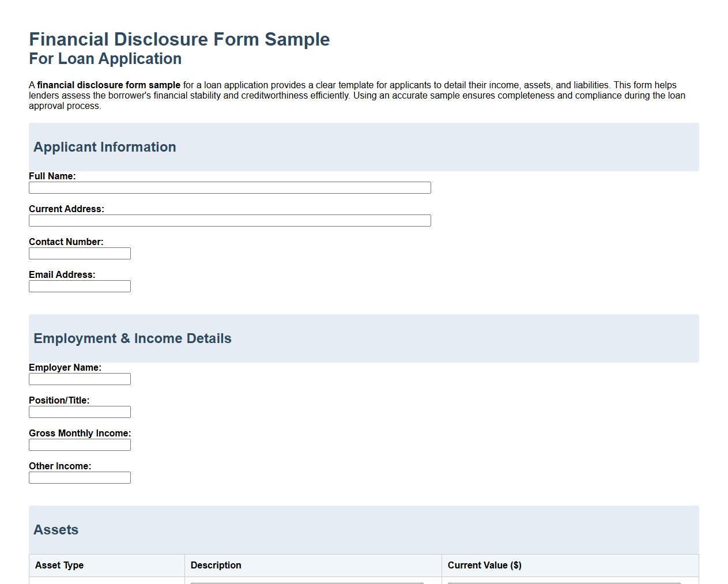The height and width of the screenshot is (584, 728).
Task: Click the Current Value ($) column header
Action: coord(485,566)
